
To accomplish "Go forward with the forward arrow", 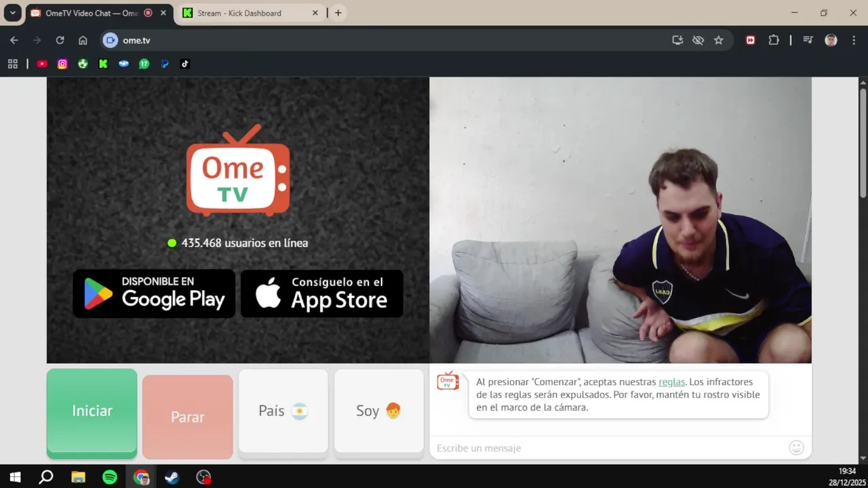I will (x=37, y=41).
